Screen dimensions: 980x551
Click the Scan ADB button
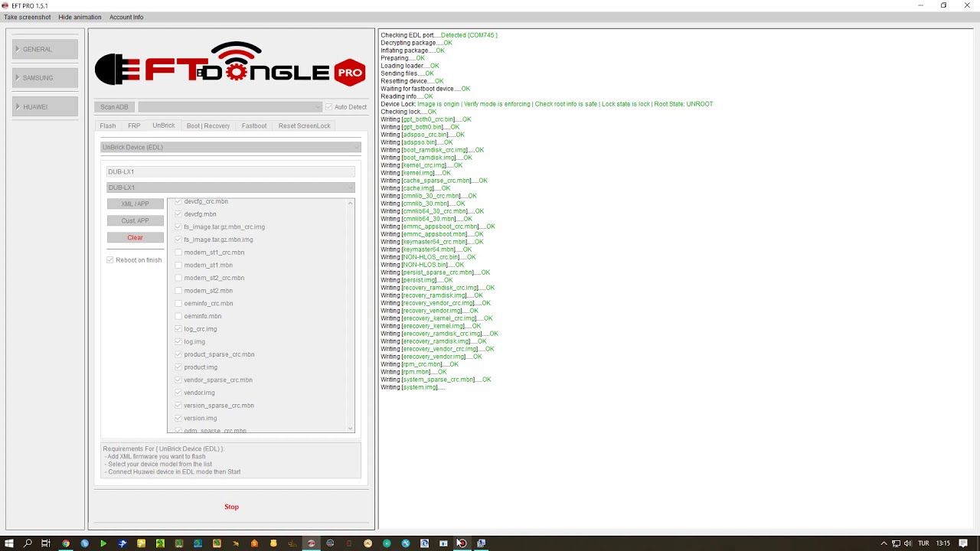(x=115, y=107)
